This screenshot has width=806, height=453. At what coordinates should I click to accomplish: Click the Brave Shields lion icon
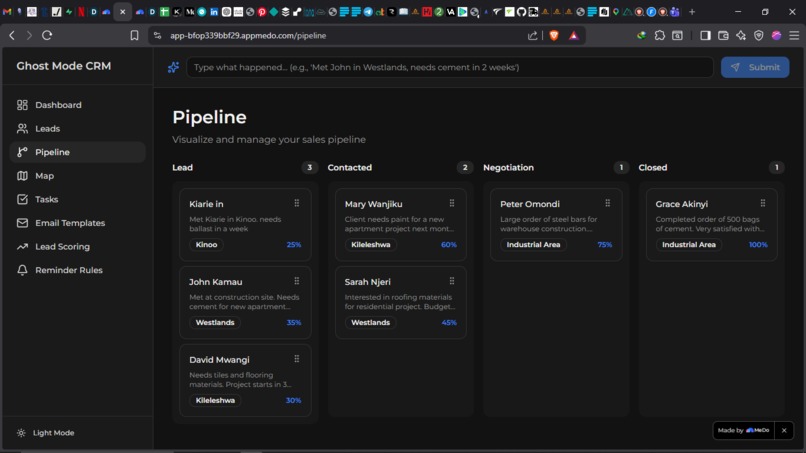[554, 35]
